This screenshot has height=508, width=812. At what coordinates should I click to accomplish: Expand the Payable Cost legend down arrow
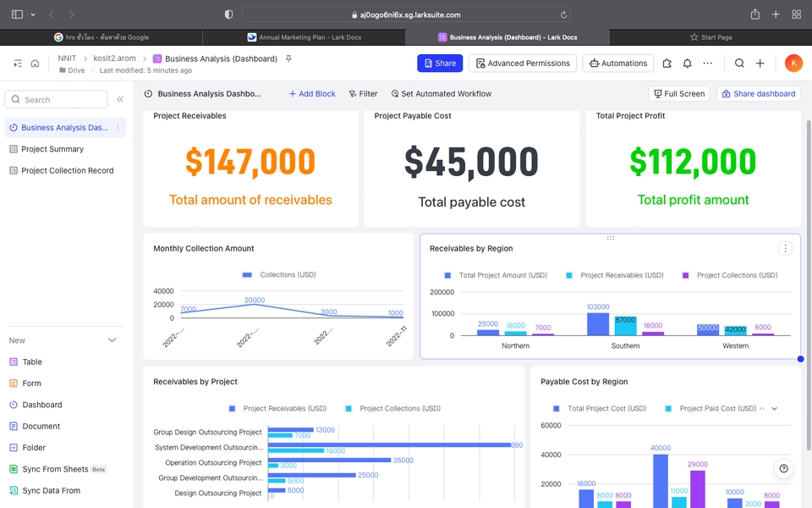pos(774,408)
